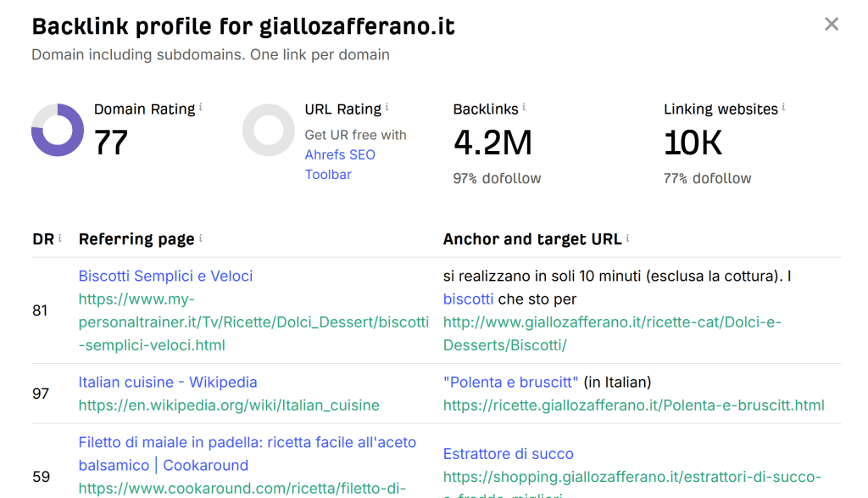Viewport: 868px width, 498px height.
Task: Open the Ahrefs SEO Toolbar link
Action: pos(340,165)
